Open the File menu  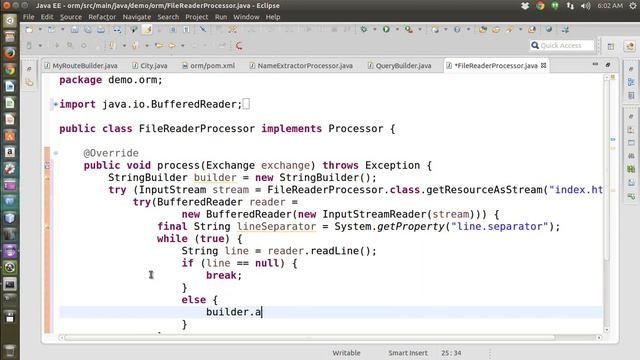[29, 17]
